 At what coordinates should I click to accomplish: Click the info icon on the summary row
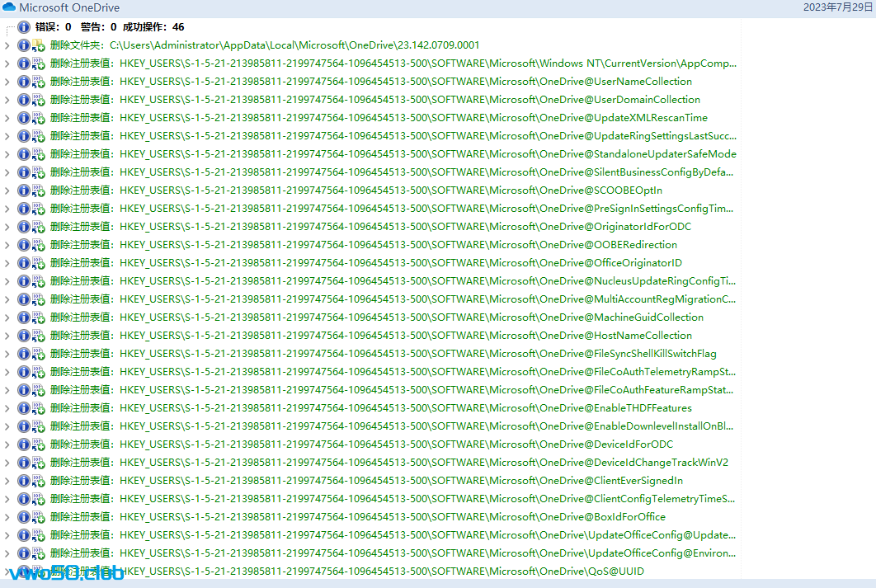pos(24,27)
